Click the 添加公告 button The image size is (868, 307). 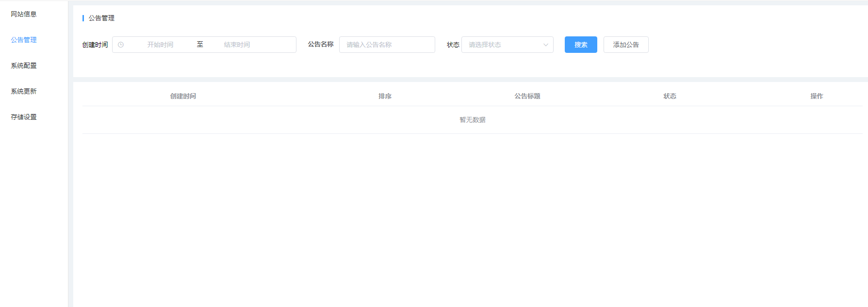pyautogui.click(x=626, y=45)
